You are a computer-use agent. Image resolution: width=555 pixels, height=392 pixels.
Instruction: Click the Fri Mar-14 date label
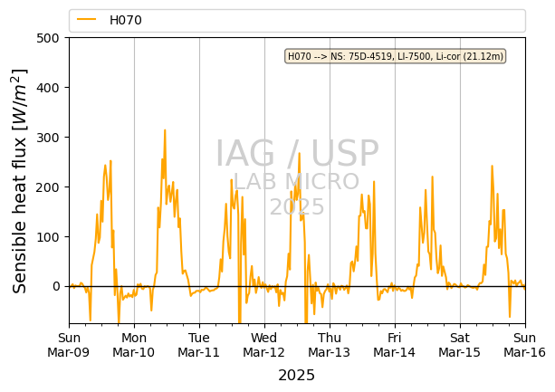395,345
